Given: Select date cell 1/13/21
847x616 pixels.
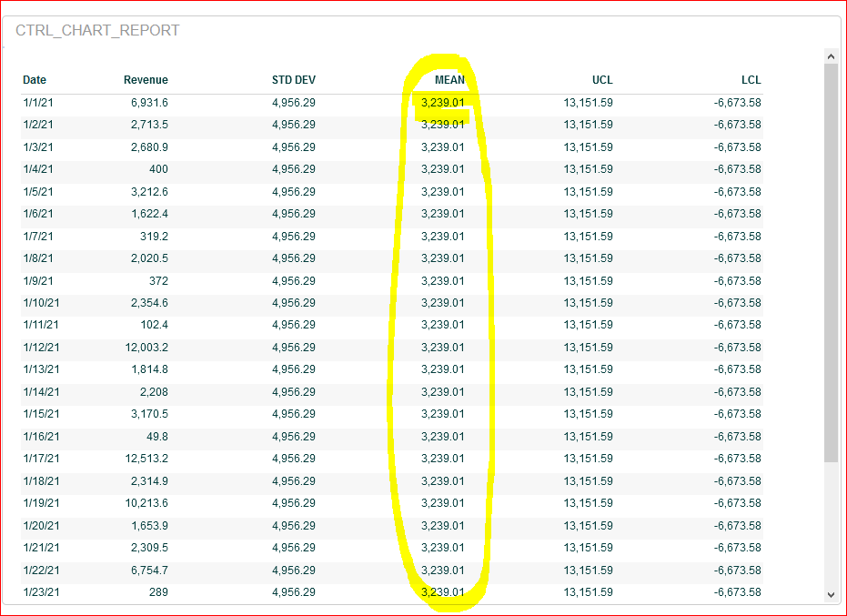Looking at the screenshot, I should [x=42, y=369].
